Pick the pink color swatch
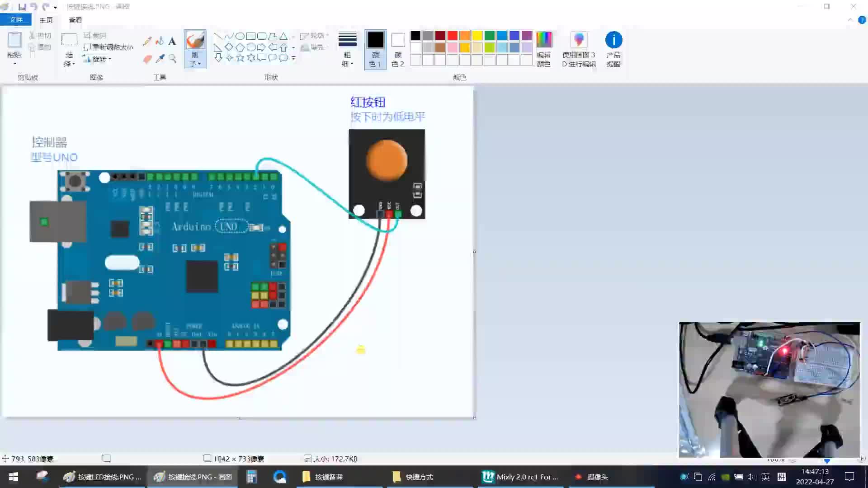Viewport: 868px width, 488px height. (453, 47)
